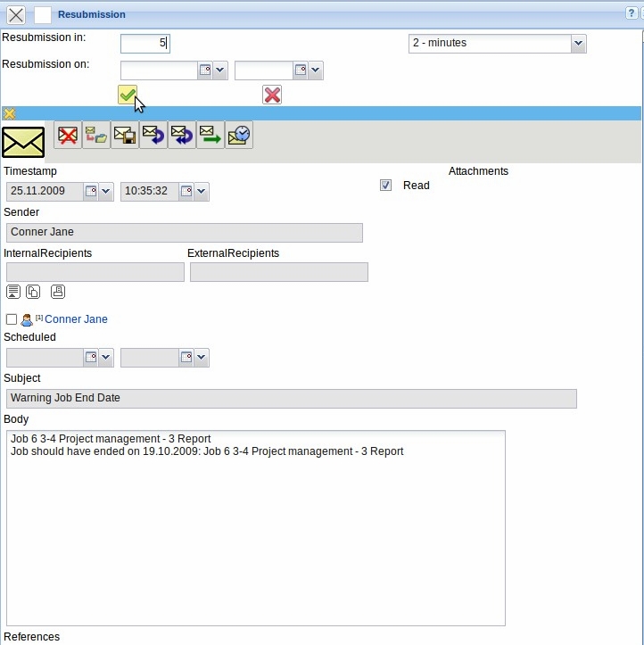Open Resubmission on time picker icon

(301, 70)
